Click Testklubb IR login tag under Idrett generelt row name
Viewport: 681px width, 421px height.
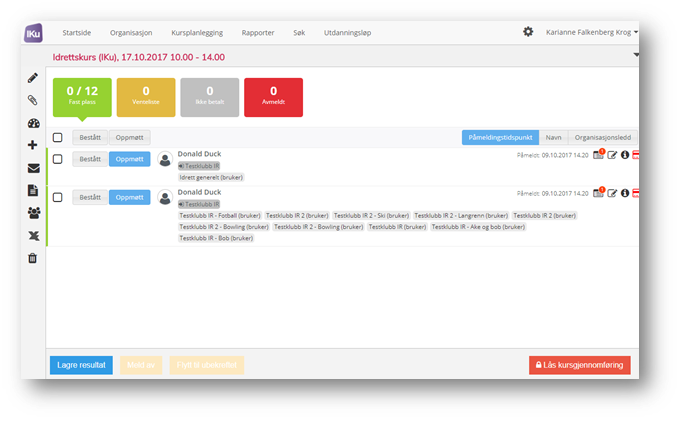click(199, 166)
